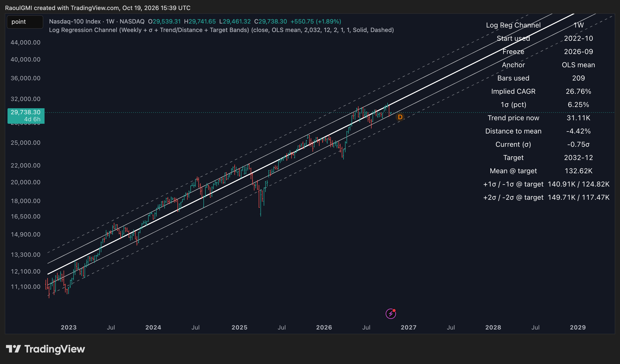The height and width of the screenshot is (364, 620).
Task: Click the 'Distance to mean' value -4.42%
Action: [578, 131]
